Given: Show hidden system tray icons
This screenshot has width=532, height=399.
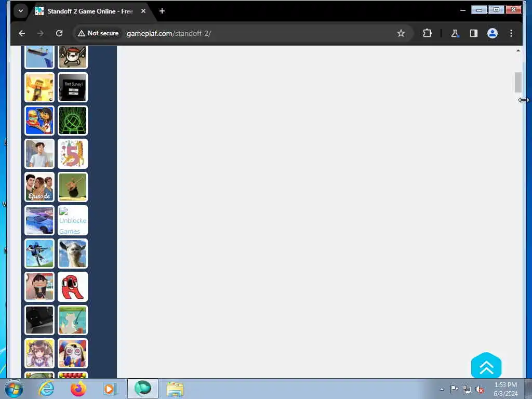Looking at the screenshot, I should point(442,389).
